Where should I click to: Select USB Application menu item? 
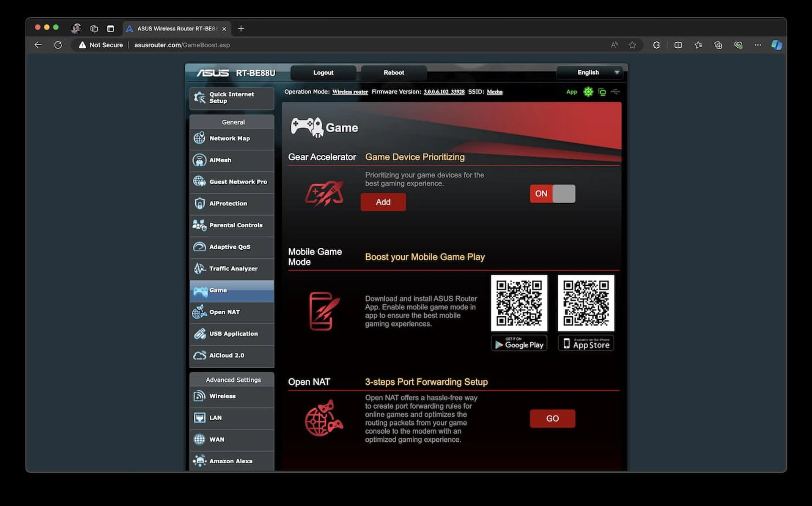click(232, 334)
